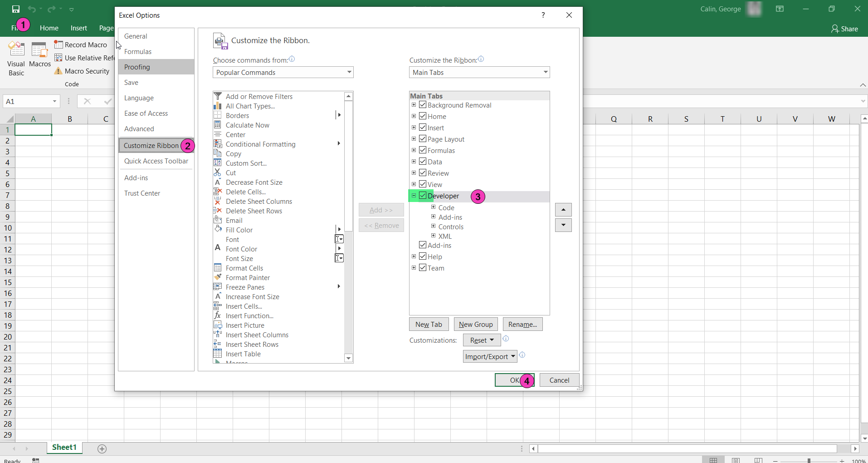Click the Redo arrow icon
This screenshot has height=463, width=868.
pyautogui.click(x=51, y=9)
